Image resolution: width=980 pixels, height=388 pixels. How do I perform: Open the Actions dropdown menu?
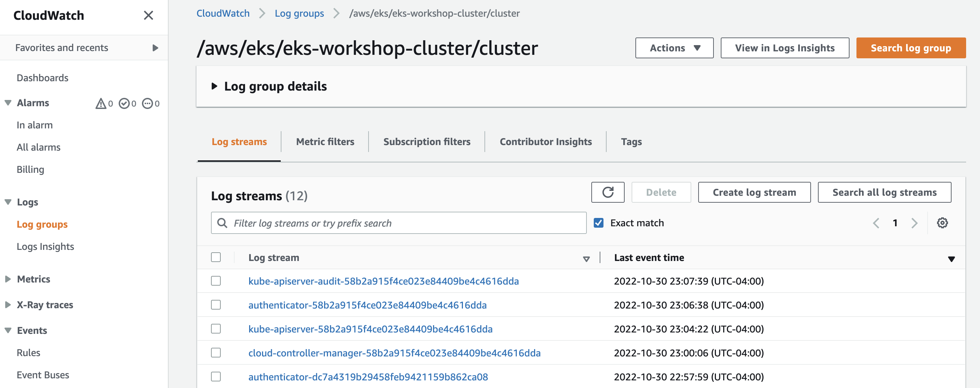coord(674,48)
